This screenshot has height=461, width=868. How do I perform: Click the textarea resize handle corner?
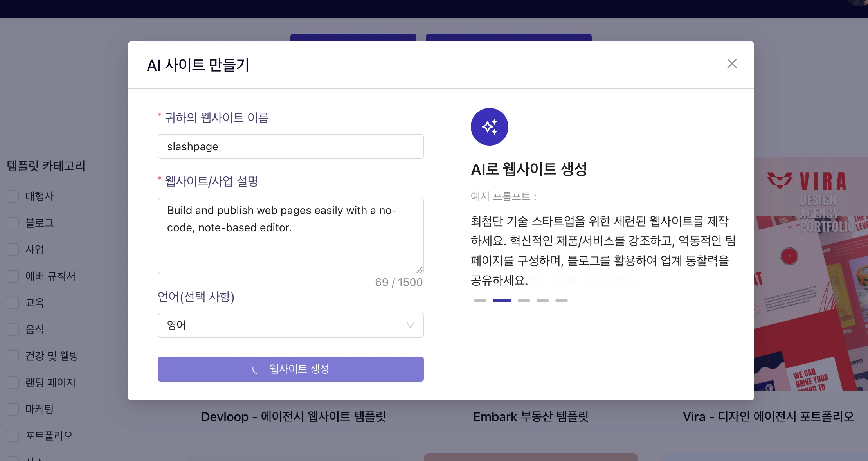[x=420, y=270]
